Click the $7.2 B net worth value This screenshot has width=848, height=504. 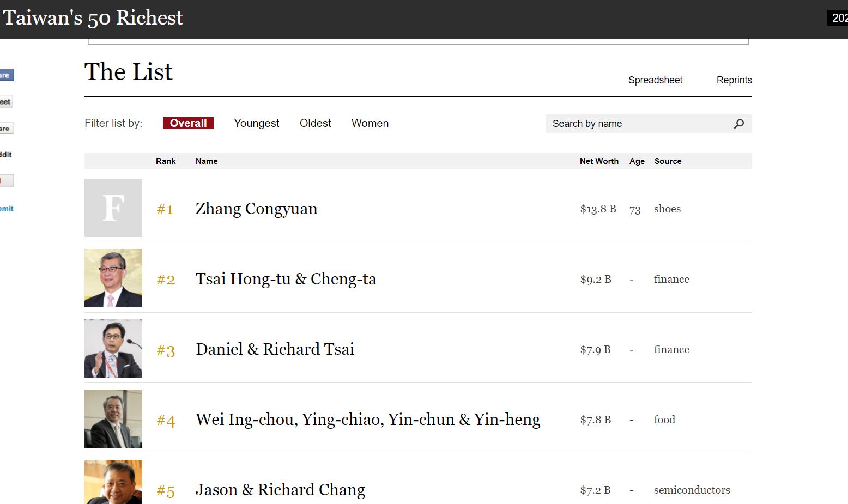[595, 490]
